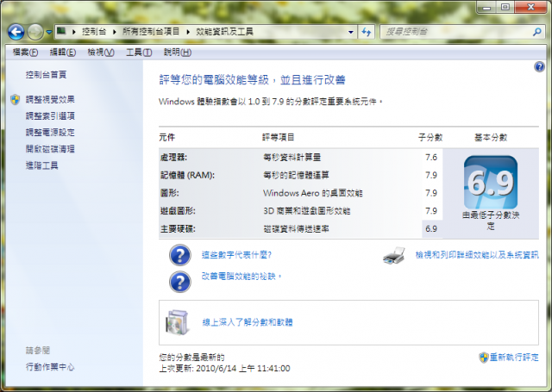This screenshot has width=552, height=392.
Task: Click the 6.9 base score badge
Action: pyautogui.click(x=491, y=183)
